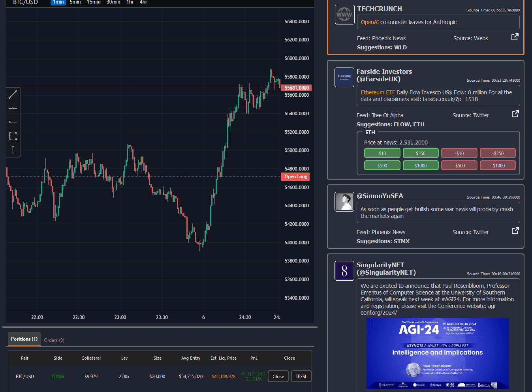Close the BTC/USD long position
The height and width of the screenshot is (392, 532).
pos(278,376)
